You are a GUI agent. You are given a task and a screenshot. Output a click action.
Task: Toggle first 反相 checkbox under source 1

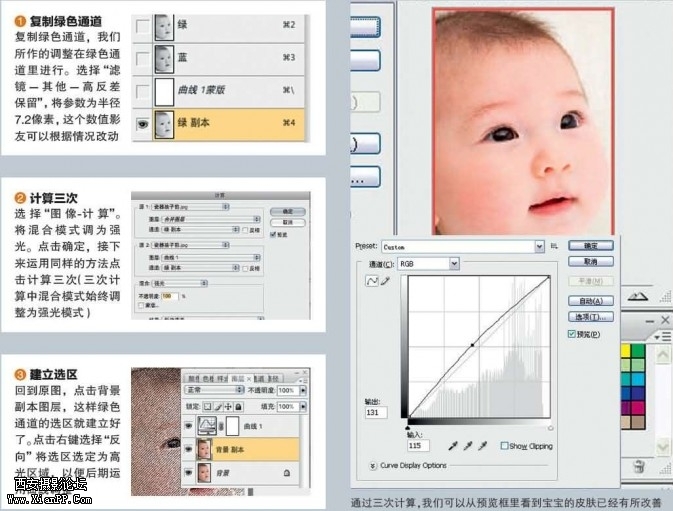[245, 230]
